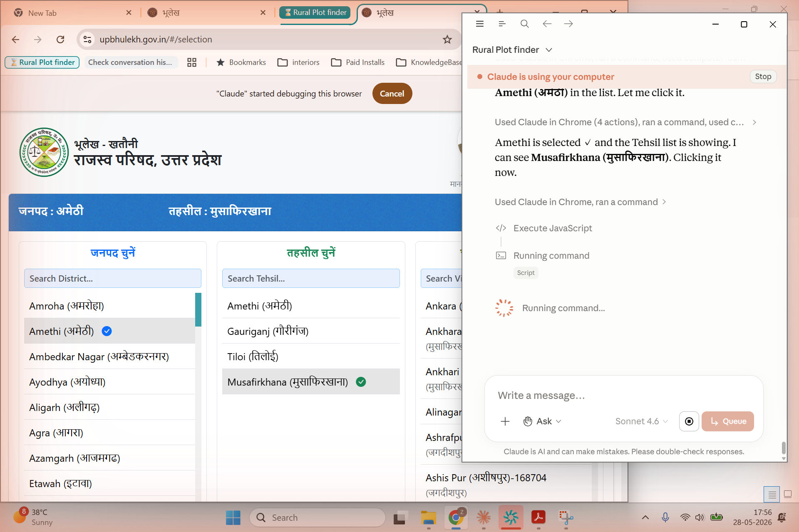Add attachment with the plus icon
The image size is (799, 532).
coord(505,421)
